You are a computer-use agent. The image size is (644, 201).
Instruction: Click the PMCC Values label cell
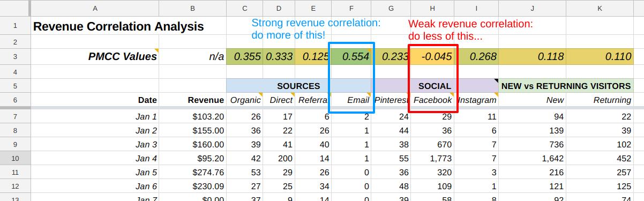tap(95, 56)
